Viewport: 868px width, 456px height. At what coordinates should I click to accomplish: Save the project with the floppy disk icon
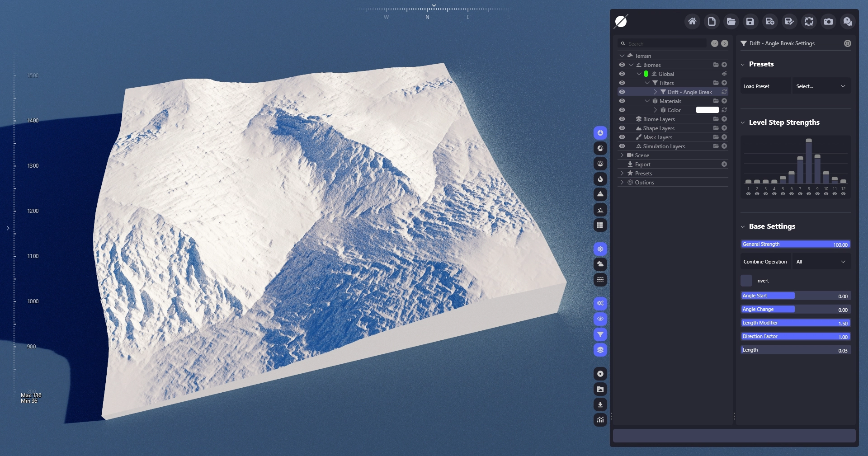(x=750, y=21)
